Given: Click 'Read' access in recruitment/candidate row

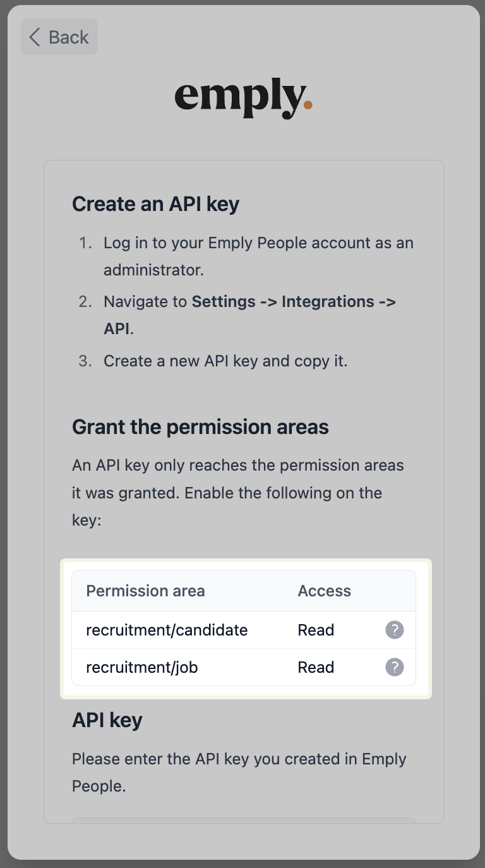Looking at the screenshot, I should [316, 630].
